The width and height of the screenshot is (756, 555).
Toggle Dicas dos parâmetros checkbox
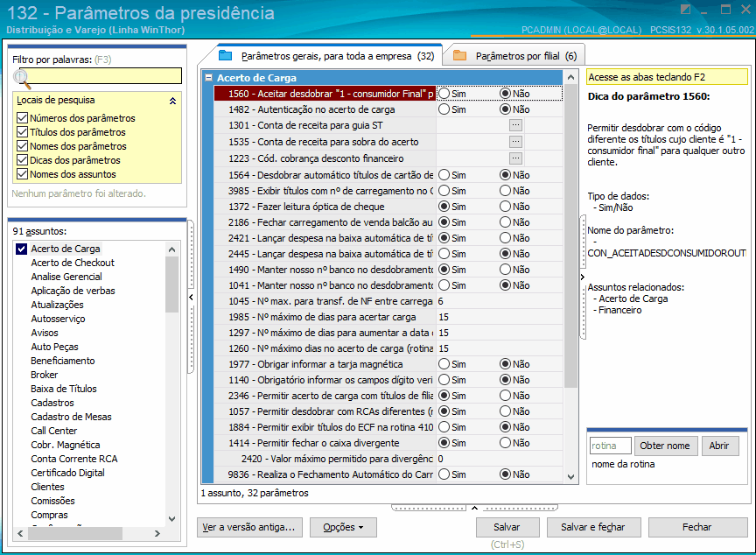[x=22, y=160]
